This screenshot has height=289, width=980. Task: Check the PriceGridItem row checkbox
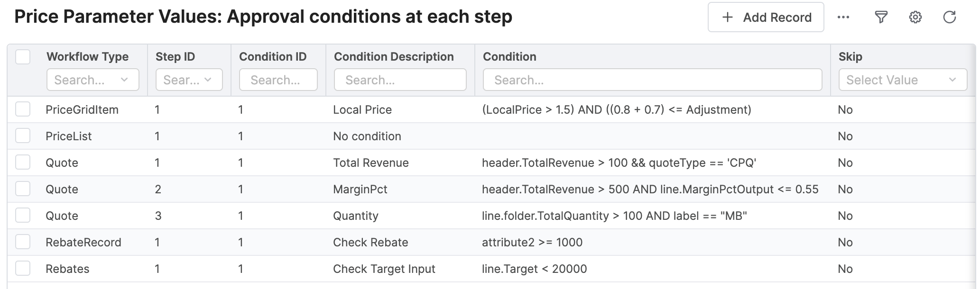click(x=23, y=109)
